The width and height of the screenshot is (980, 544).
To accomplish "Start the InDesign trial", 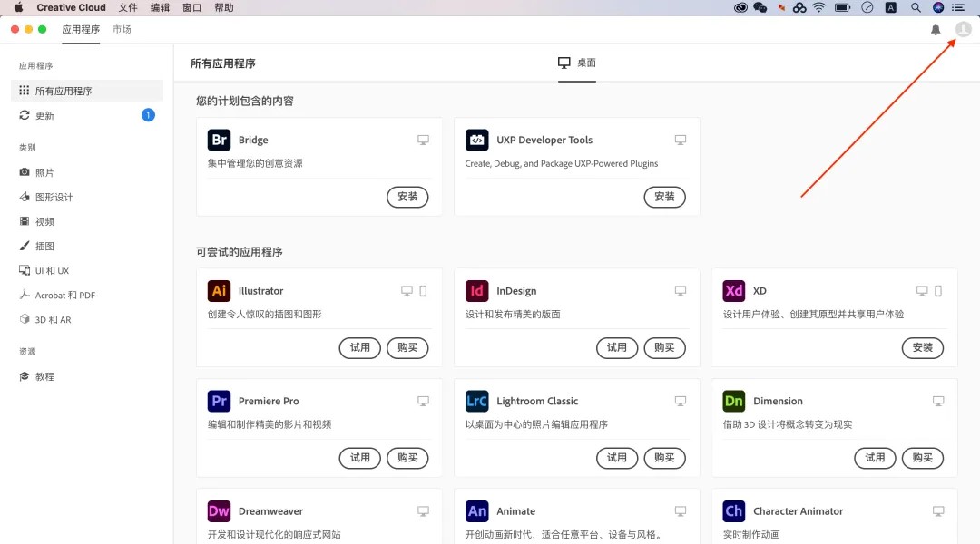I will tap(617, 348).
